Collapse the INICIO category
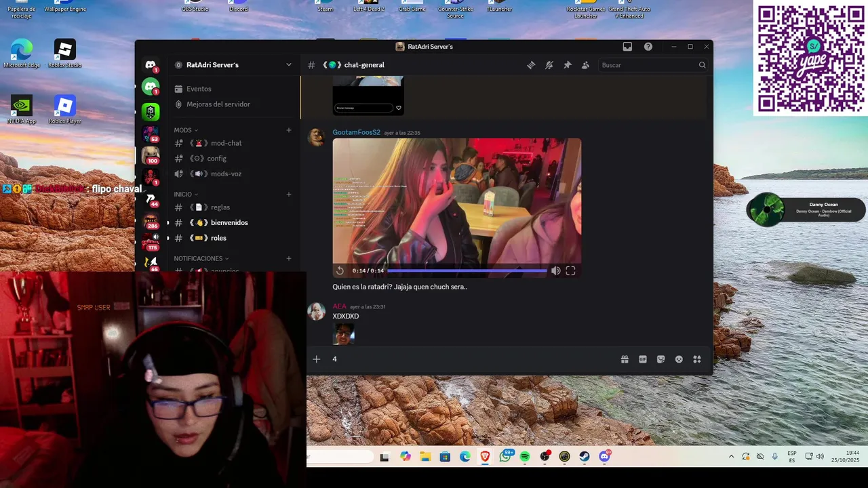 pyautogui.click(x=185, y=195)
